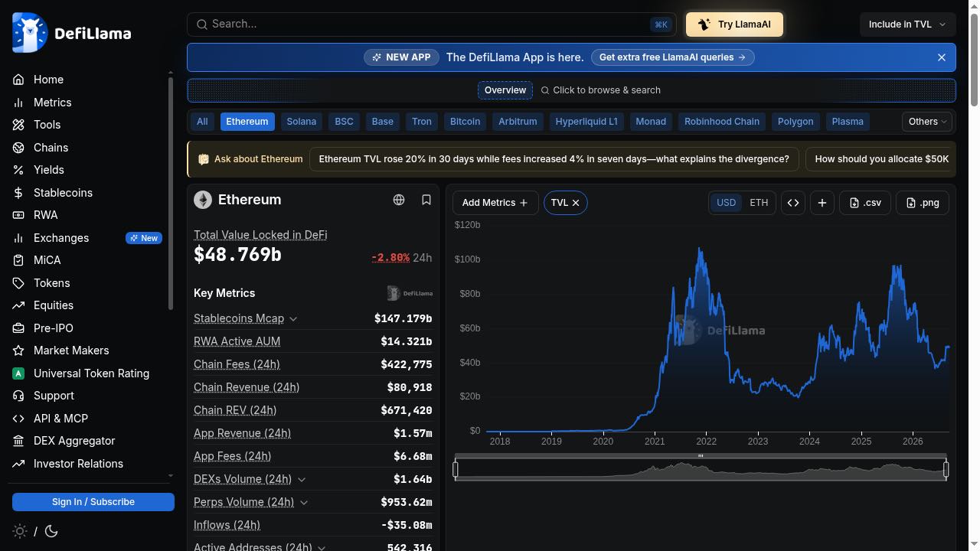This screenshot has height=551, width=980.
Task: Select the Bitcoin chain tab
Action: 465,122
